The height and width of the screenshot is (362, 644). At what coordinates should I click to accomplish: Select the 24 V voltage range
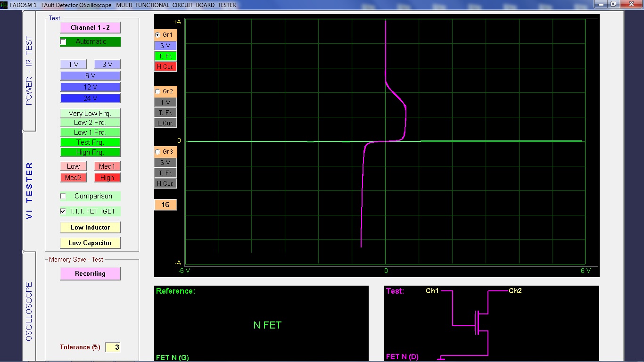click(90, 99)
